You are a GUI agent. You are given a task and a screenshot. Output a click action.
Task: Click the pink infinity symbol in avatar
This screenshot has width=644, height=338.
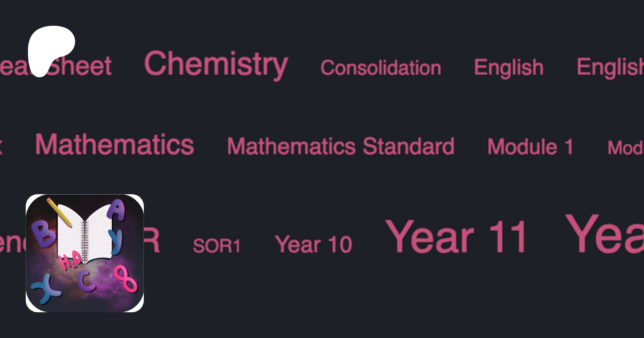pos(125,279)
